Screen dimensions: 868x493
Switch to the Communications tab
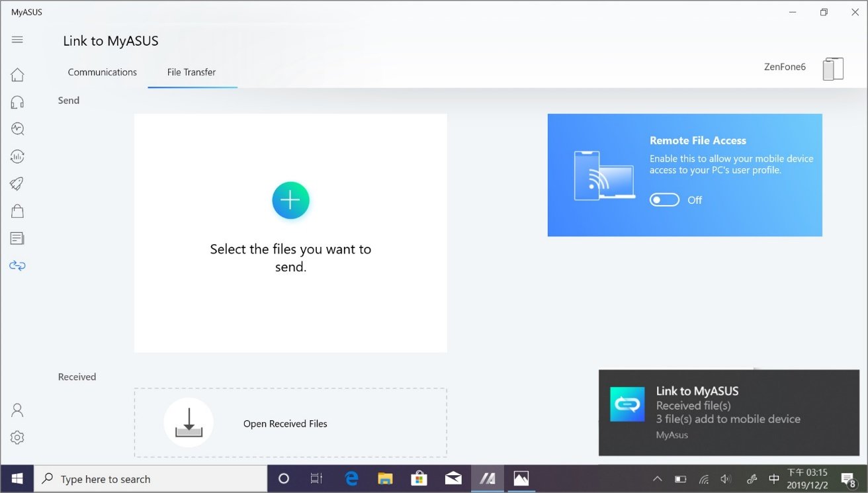pyautogui.click(x=103, y=72)
